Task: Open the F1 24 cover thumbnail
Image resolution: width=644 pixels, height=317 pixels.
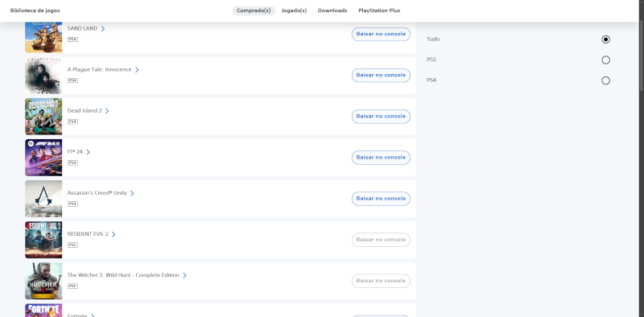Action: (43, 158)
